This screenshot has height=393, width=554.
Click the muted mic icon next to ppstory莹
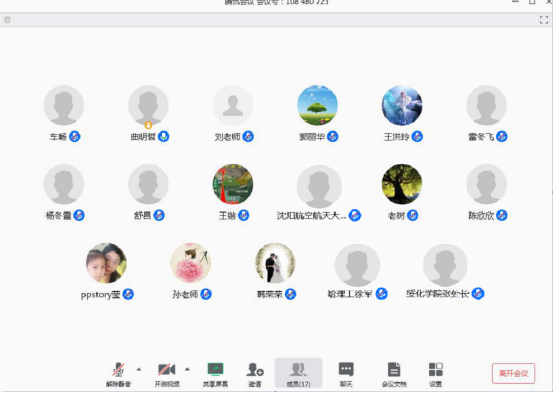(x=128, y=294)
